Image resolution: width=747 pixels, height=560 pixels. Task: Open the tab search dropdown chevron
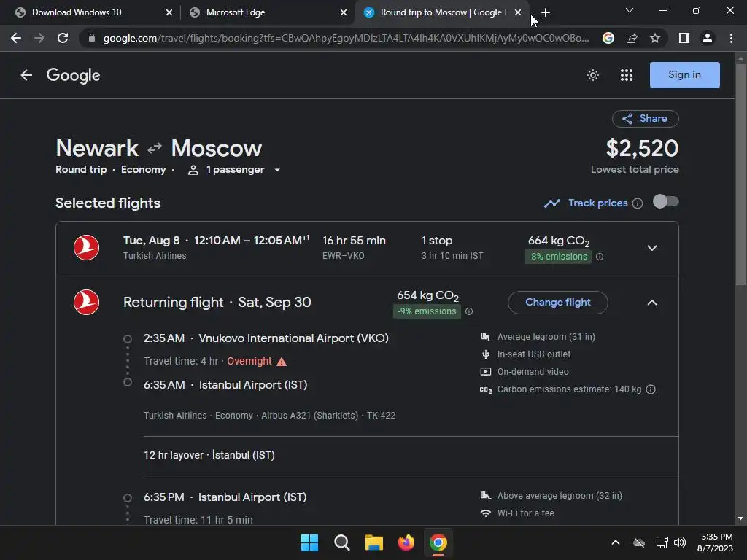click(630, 10)
